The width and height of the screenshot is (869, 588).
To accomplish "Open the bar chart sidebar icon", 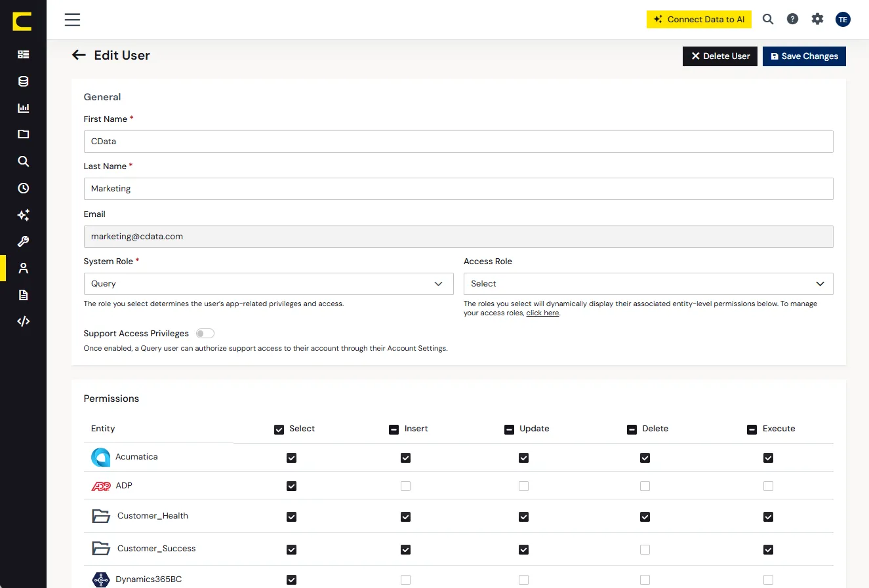I will [x=24, y=108].
